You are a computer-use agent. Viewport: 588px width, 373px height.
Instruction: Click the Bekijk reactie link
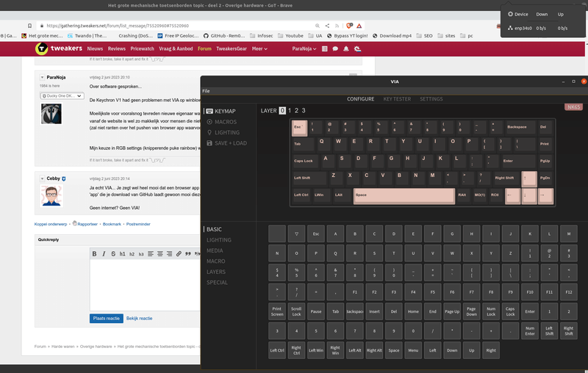point(139,319)
